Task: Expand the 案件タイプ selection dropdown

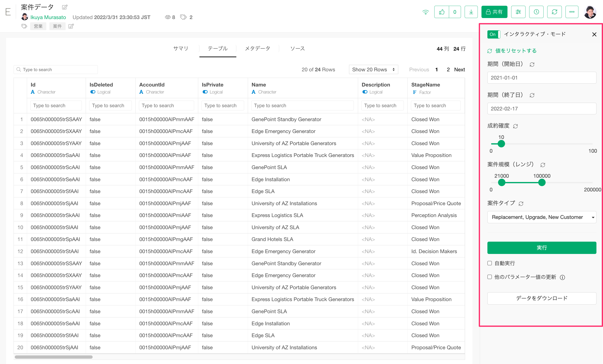Action: point(542,217)
